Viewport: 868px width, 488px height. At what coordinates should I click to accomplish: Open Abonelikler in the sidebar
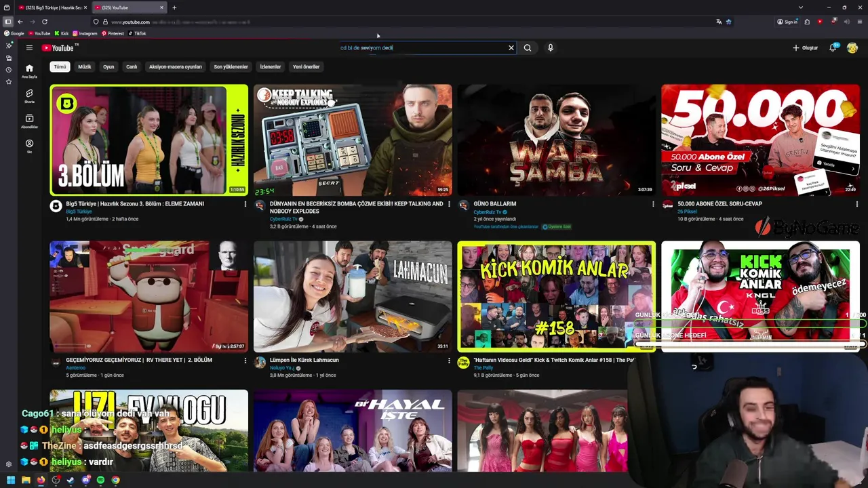coord(29,121)
